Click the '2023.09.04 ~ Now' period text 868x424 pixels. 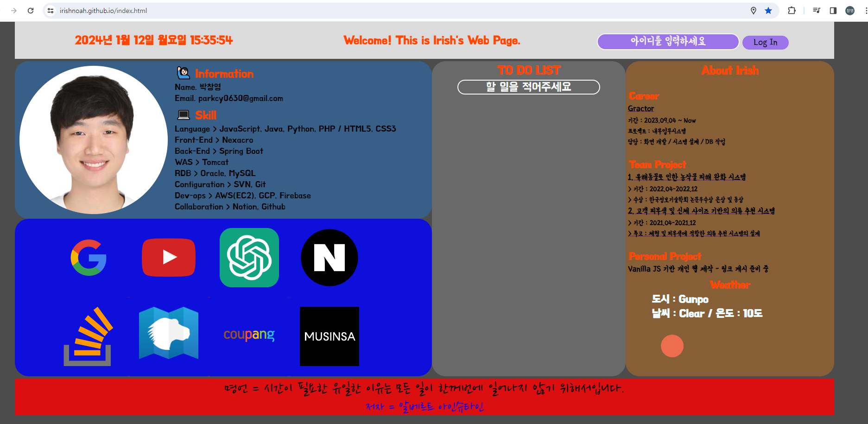click(x=662, y=120)
